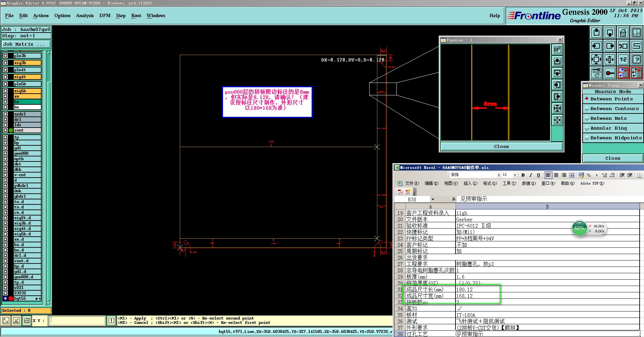
Task: Click the Job Matrix button
Action: point(26,44)
